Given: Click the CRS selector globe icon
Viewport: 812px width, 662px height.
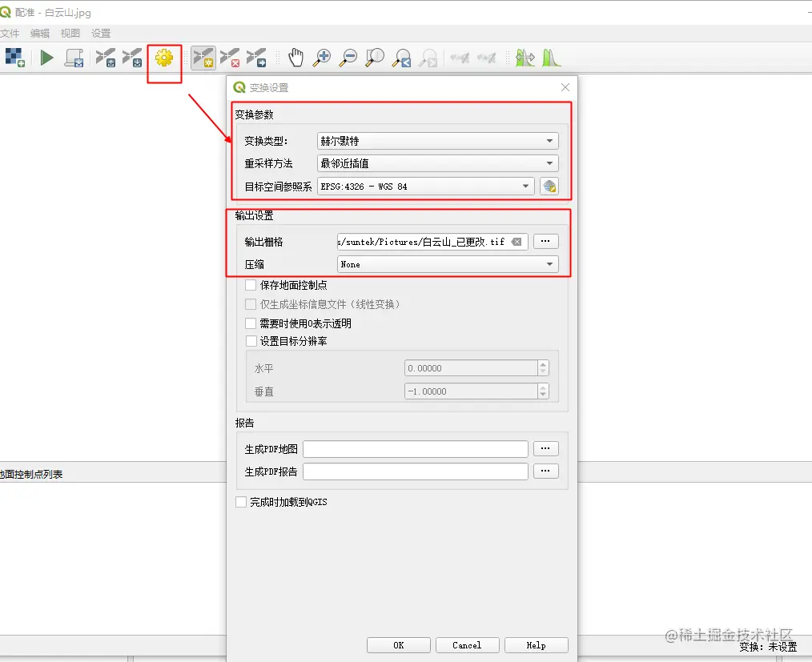Looking at the screenshot, I should click(x=549, y=187).
